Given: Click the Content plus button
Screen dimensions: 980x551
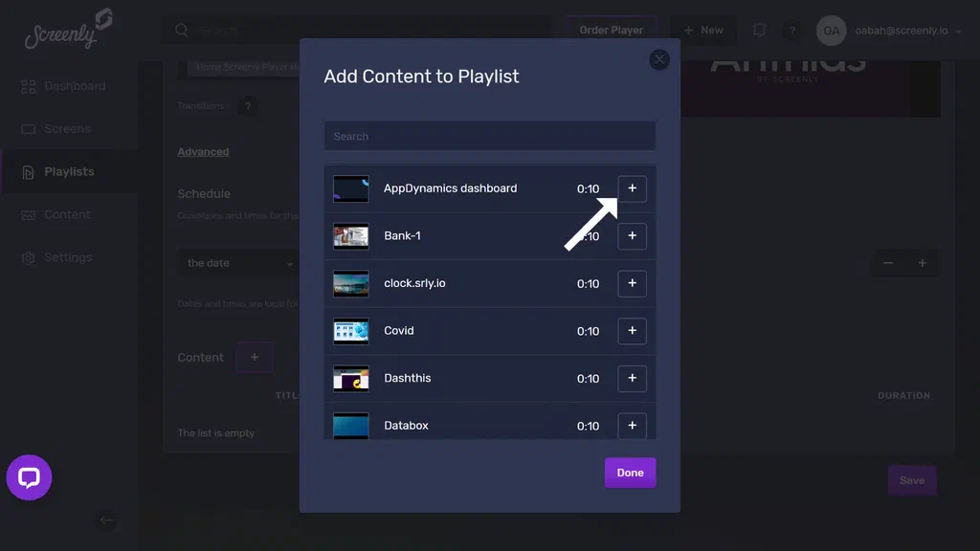Looking at the screenshot, I should click(255, 358).
